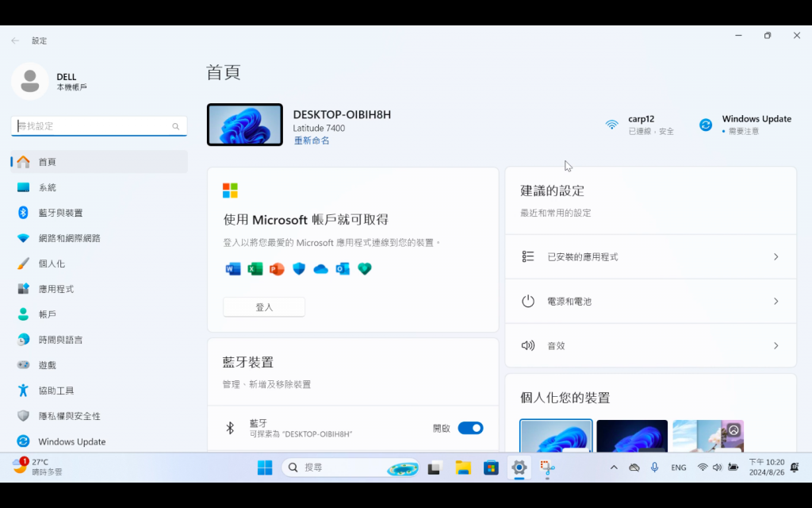
Task: Select the dark blue bloom theme thumbnail
Action: coord(632,436)
